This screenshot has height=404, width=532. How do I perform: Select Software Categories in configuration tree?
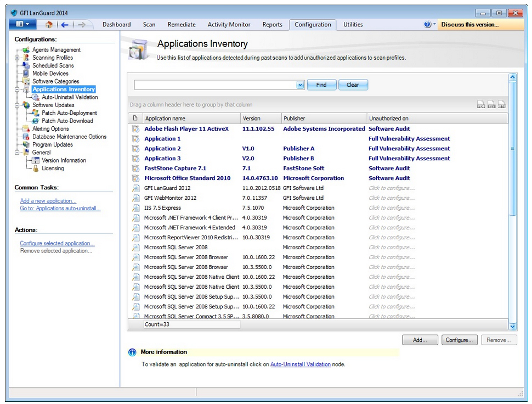(x=55, y=81)
